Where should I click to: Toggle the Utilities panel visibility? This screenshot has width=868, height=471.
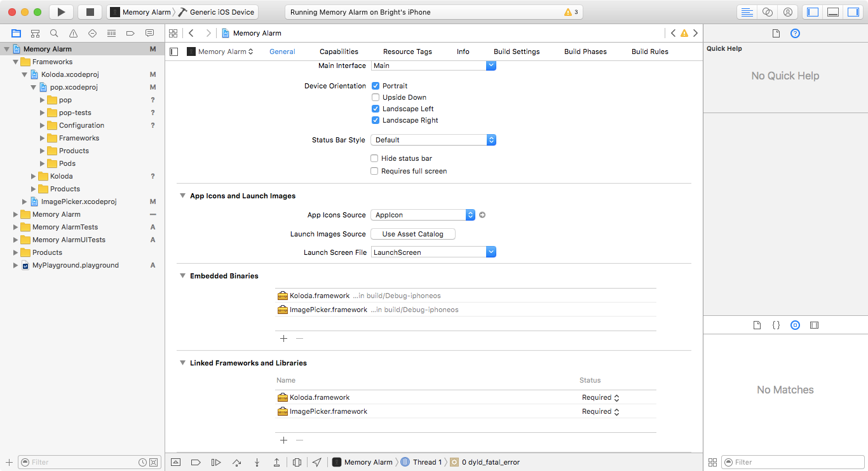coord(853,12)
